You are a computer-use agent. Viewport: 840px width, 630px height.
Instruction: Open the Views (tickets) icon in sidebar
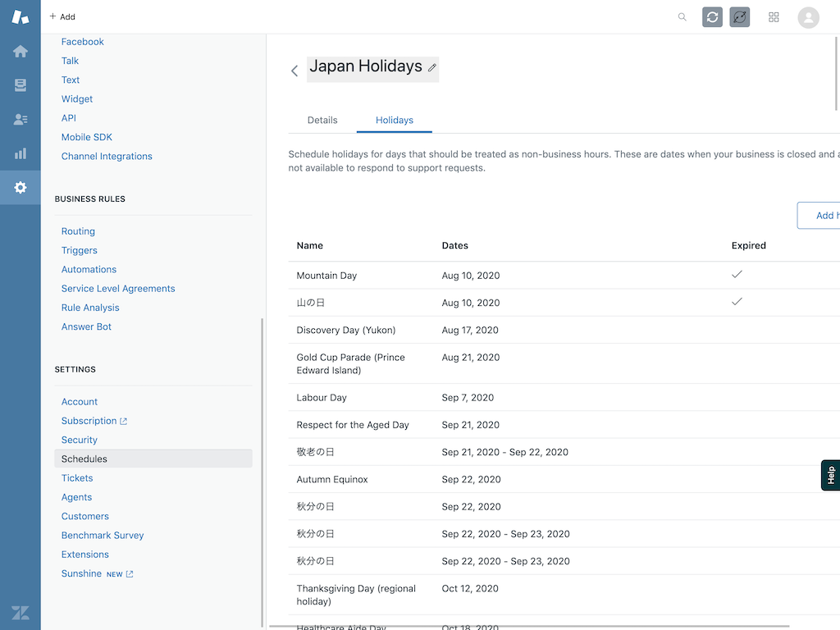(x=21, y=85)
